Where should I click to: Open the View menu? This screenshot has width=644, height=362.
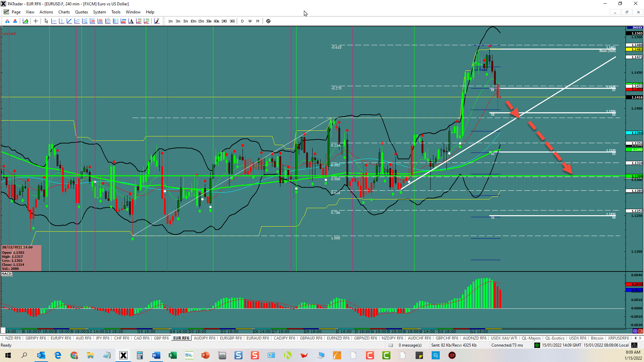(30, 12)
